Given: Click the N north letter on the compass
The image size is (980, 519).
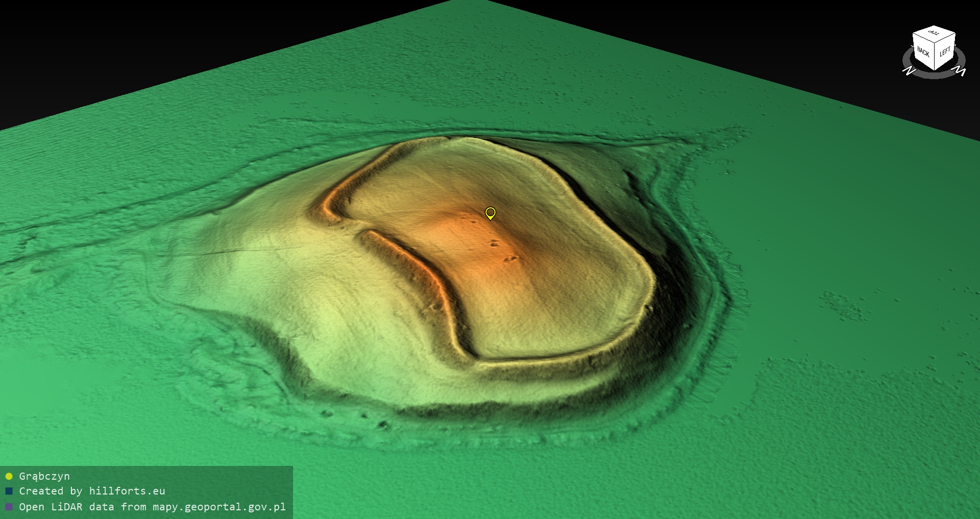Looking at the screenshot, I should tap(909, 70).
